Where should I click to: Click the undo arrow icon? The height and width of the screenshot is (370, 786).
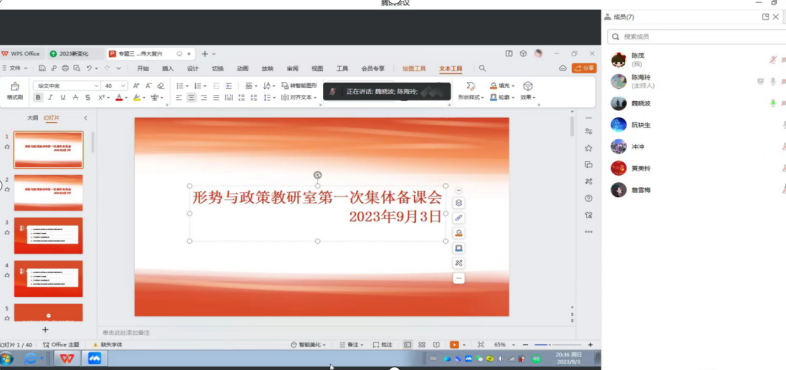89,68
